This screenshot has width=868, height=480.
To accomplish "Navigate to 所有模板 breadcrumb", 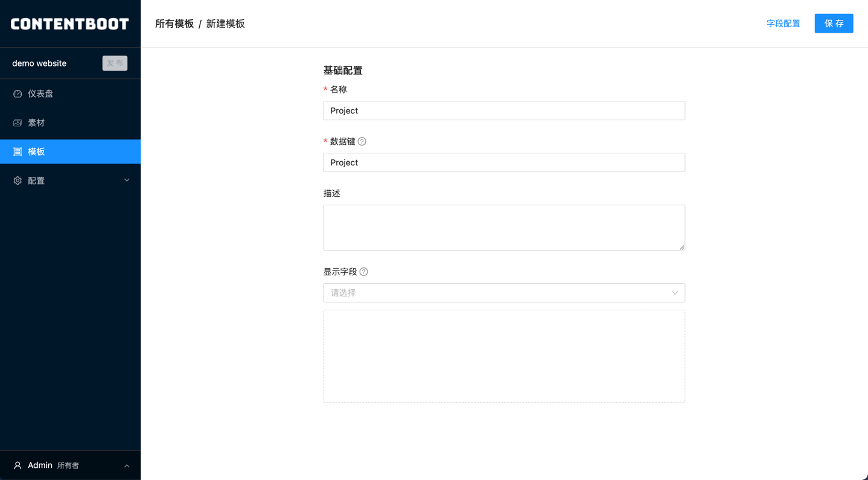I will pyautogui.click(x=174, y=24).
